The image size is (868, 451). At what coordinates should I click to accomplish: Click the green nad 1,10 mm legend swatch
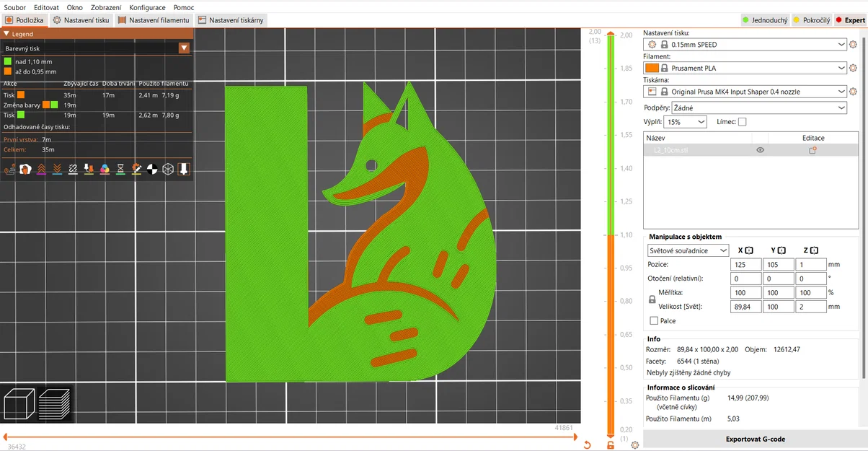coord(8,62)
